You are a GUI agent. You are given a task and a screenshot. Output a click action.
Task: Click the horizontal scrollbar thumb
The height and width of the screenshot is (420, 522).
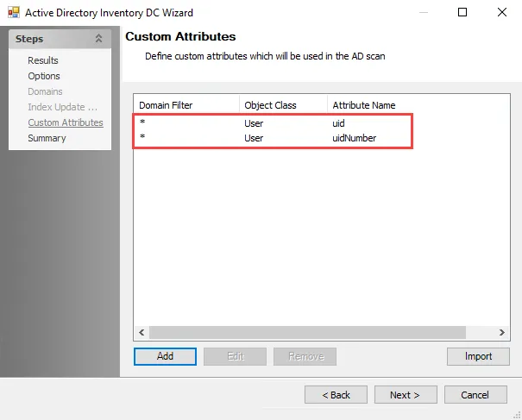307,333
